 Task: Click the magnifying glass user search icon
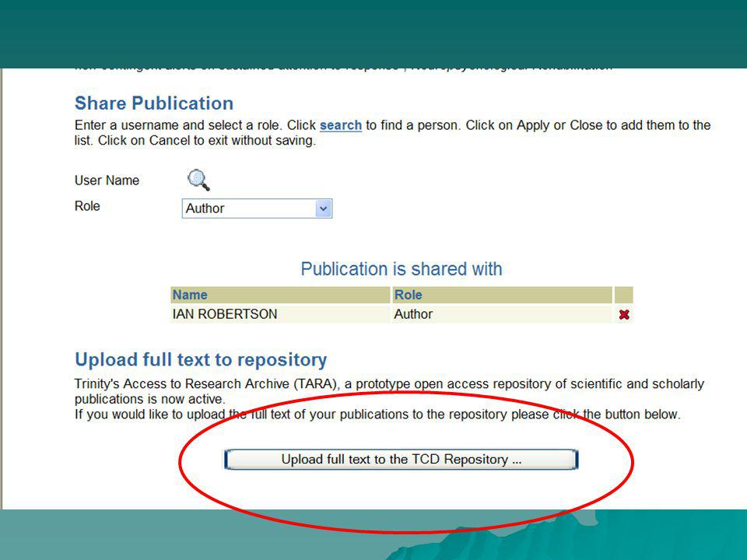click(x=198, y=180)
